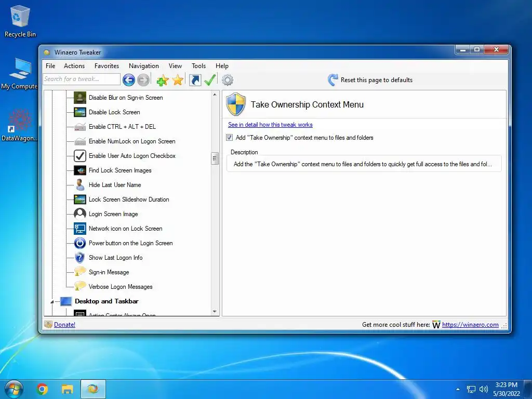Click the tree scrollbar down arrow

pos(215,312)
